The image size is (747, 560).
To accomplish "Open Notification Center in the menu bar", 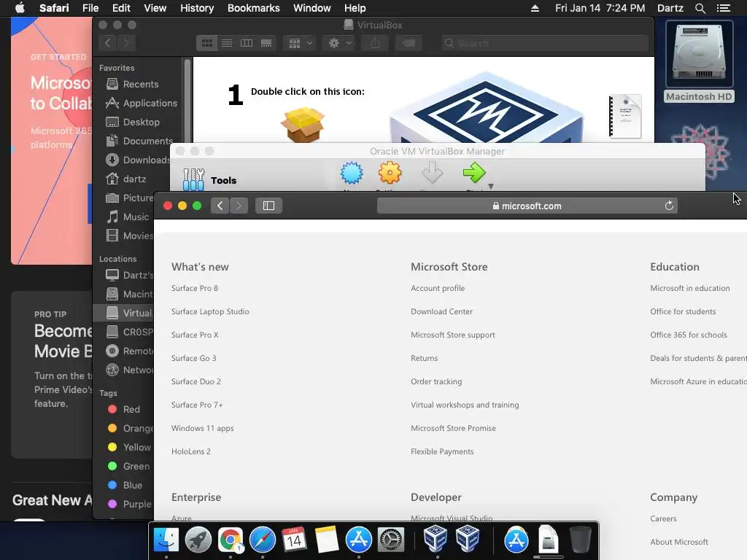I will [x=723, y=8].
